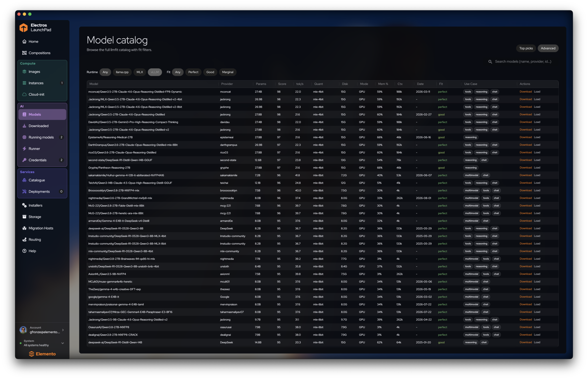588x379 pixels.
Task: Open Images stack icon
Action: [24, 72]
